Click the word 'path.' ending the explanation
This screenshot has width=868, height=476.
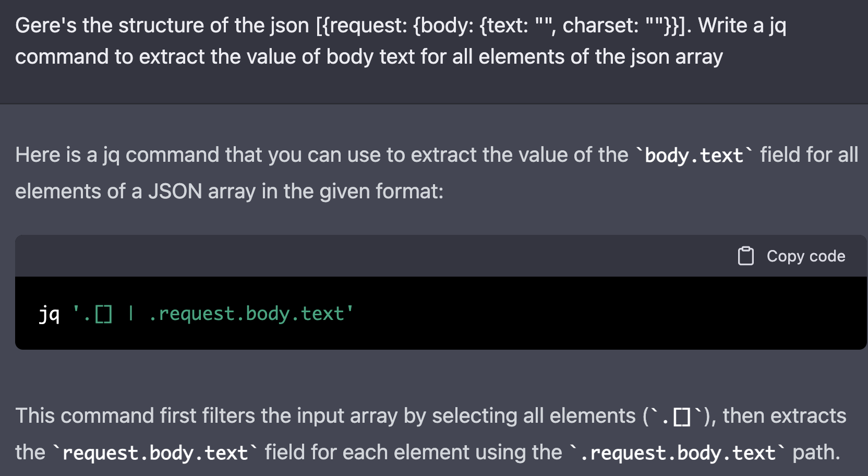pyautogui.click(x=816, y=453)
